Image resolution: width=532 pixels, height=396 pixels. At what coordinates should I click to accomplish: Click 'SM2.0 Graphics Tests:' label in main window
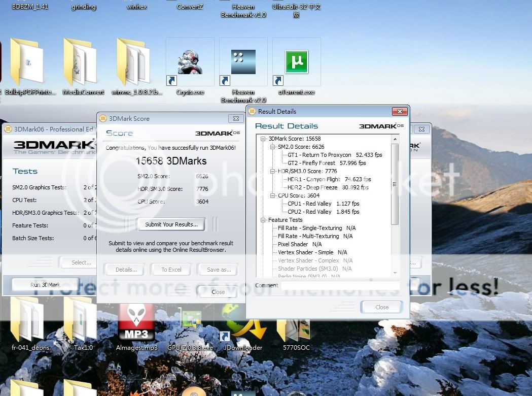tap(40, 187)
